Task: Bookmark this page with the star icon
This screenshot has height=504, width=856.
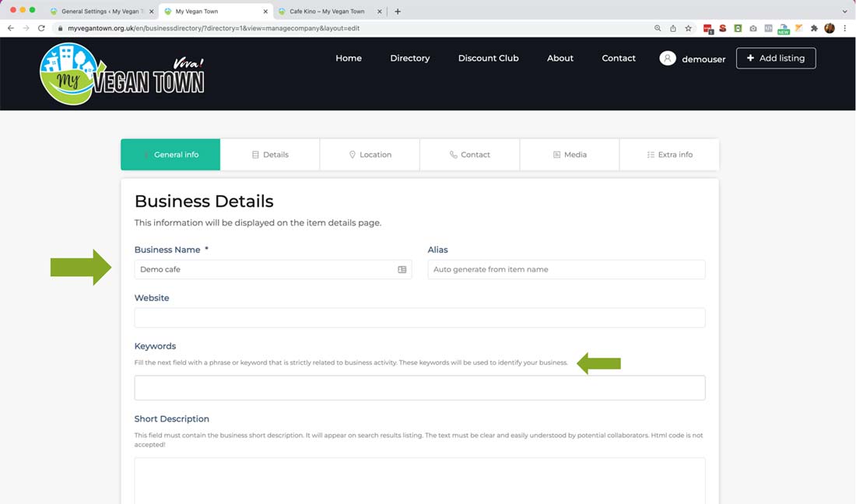Action: coord(689,28)
